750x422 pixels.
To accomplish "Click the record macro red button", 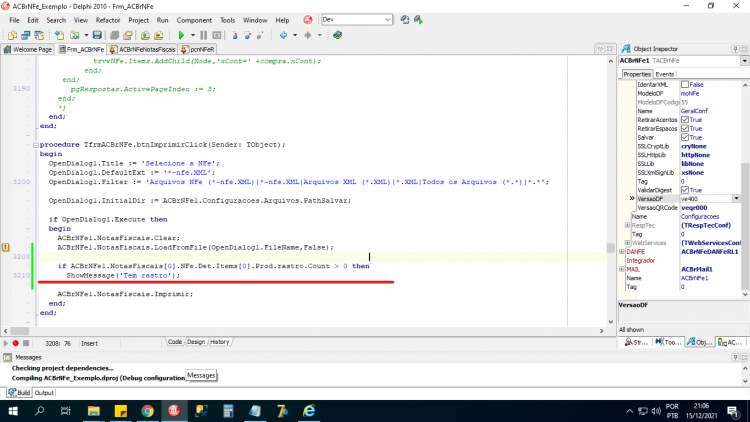I will tap(15, 343).
